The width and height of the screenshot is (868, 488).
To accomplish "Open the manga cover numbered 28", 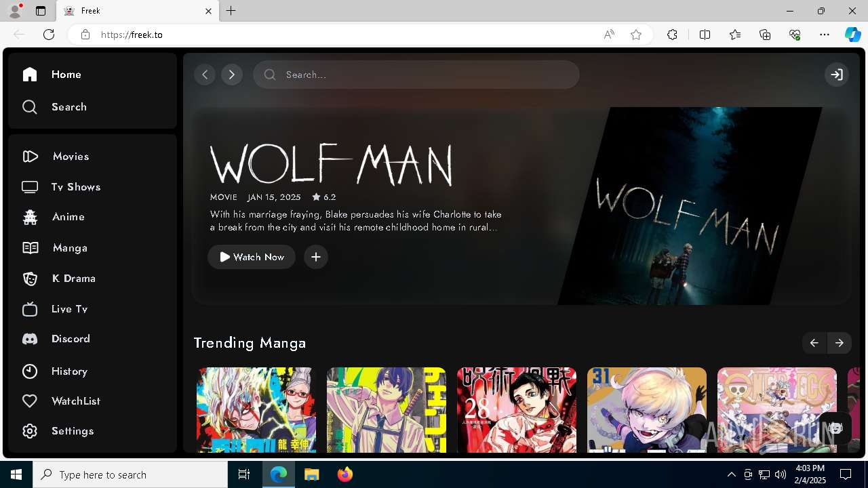I will pyautogui.click(x=517, y=410).
